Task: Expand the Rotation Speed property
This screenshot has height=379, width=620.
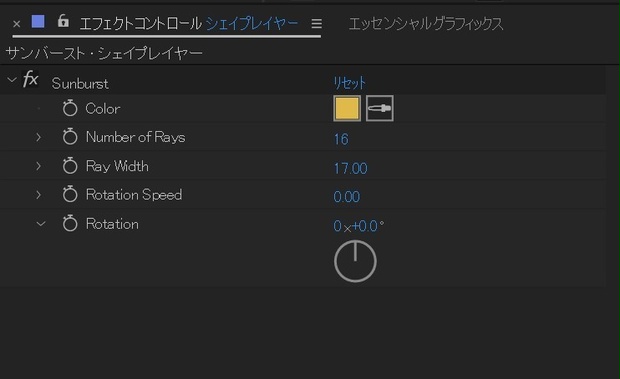Action: click(x=38, y=195)
